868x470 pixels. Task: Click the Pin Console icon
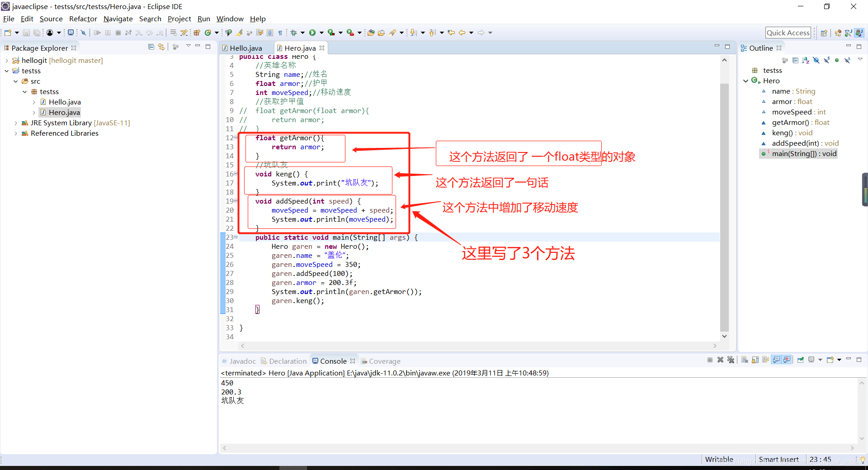pos(800,360)
